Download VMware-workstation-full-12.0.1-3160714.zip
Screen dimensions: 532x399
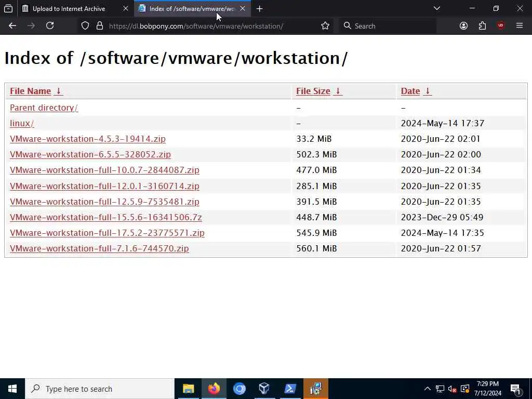click(x=104, y=186)
